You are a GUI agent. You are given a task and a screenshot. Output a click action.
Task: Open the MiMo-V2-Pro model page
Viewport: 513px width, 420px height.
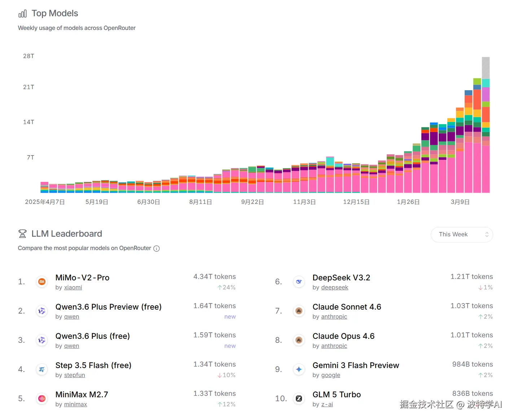[82, 277]
